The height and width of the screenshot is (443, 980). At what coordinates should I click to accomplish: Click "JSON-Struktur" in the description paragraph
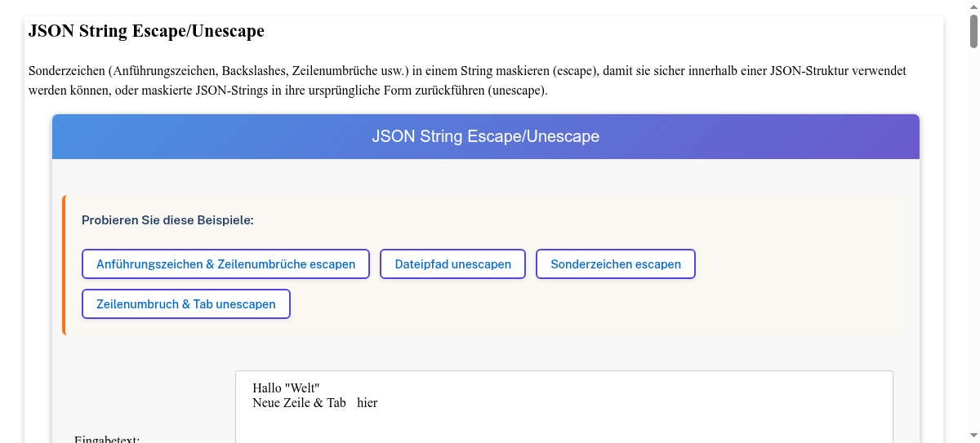[807, 71]
